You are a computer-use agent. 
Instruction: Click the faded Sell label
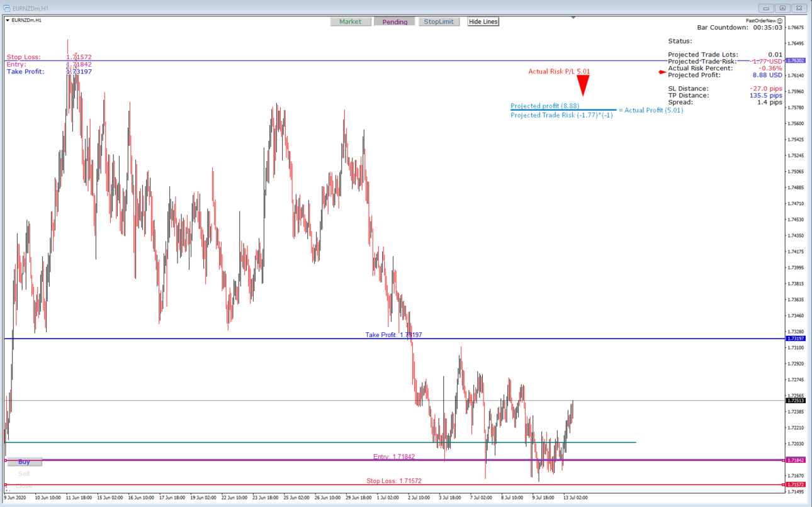pos(24,474)
